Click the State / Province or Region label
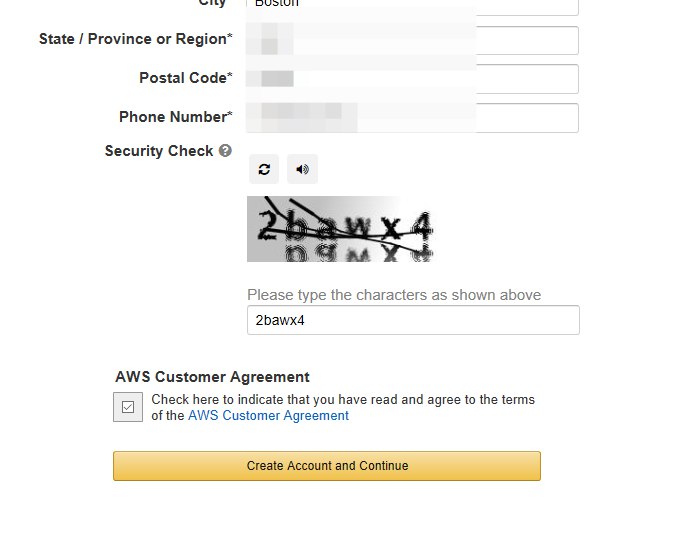Image resolution: width=691 pixels, height=546 pixels. pyautogui.click(x=135, y=39)
